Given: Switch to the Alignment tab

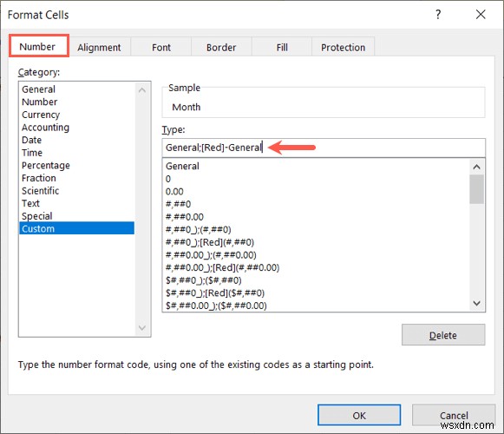Looking at the screenshot, I should (99, 47).
